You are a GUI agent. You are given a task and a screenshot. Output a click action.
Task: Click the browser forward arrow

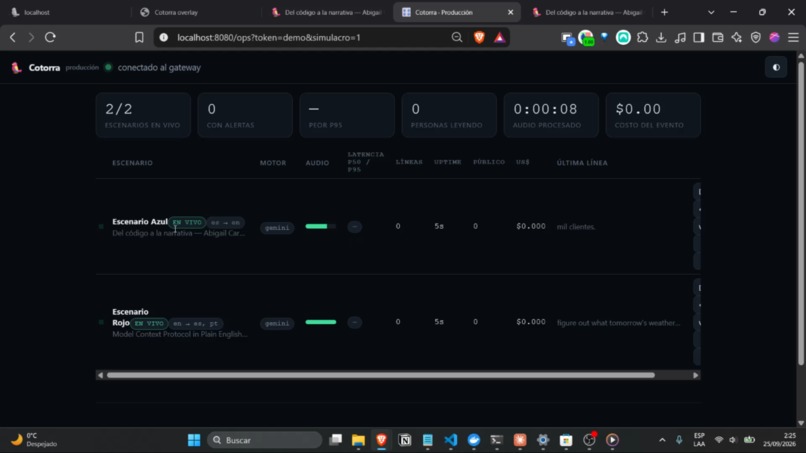[x=31, y=37]
